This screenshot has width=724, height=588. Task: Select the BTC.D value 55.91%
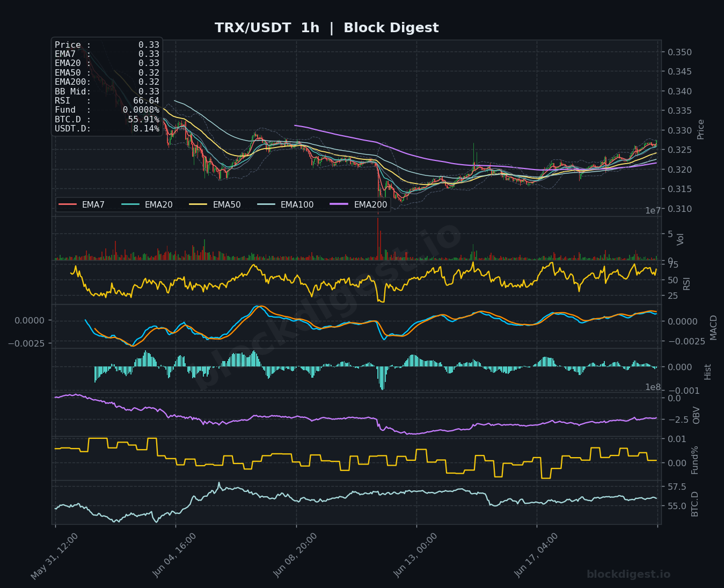[x=143, y=120]
